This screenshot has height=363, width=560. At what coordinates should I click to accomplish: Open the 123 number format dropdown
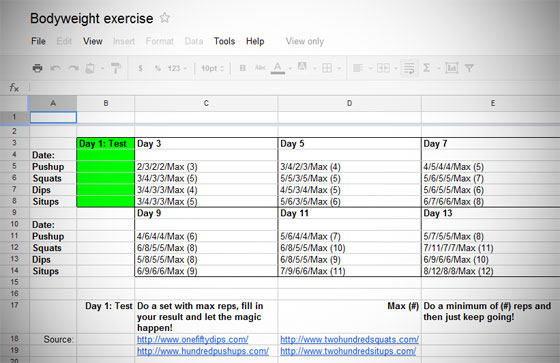pos(177,68)
